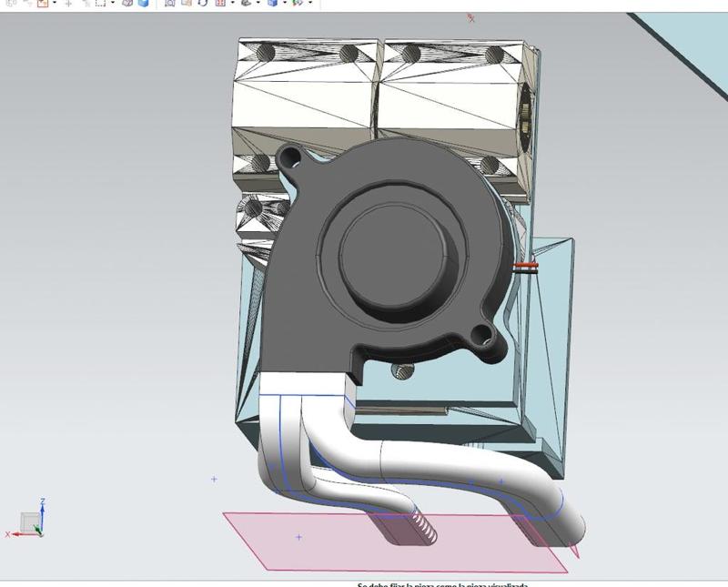Select the dashed rectangle selection tool
The width and height of the screenshot is (728, 587).
coord(100,3)
